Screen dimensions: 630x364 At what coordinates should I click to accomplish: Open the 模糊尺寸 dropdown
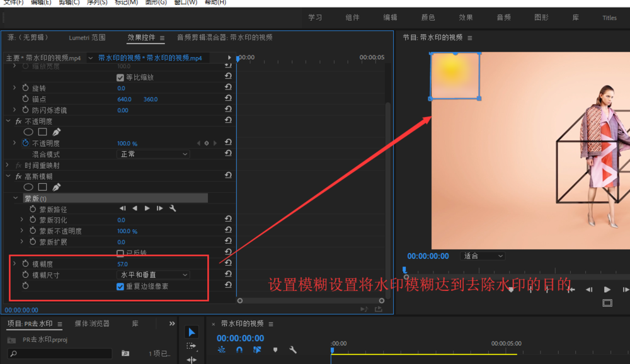tap(153, 275)
